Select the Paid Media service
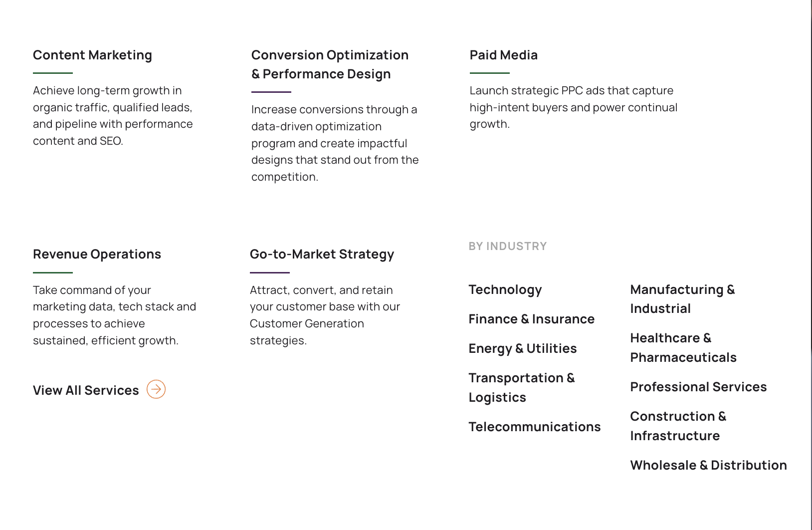The width and height of the screenshot is (812, 530). pos(503,55)
